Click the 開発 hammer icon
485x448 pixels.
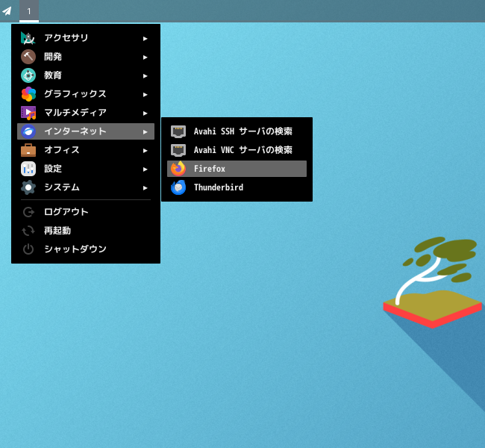pyautogui.click(x=28, y=57)
